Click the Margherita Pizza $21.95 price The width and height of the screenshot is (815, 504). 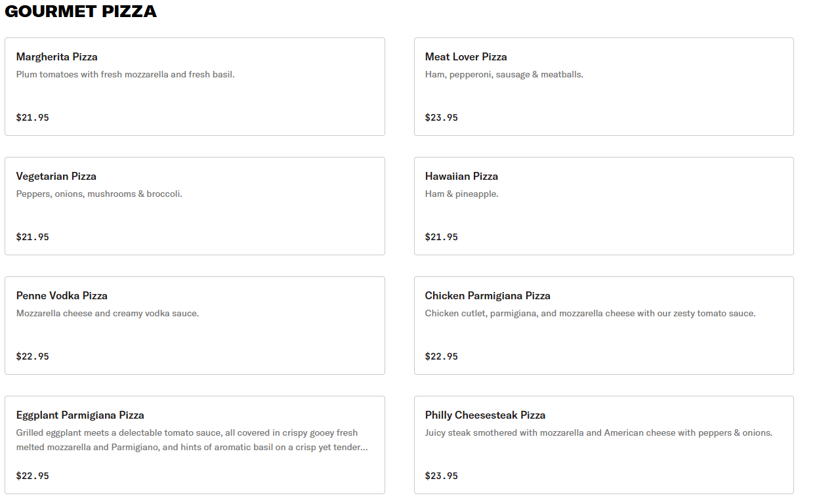[33, 118]
